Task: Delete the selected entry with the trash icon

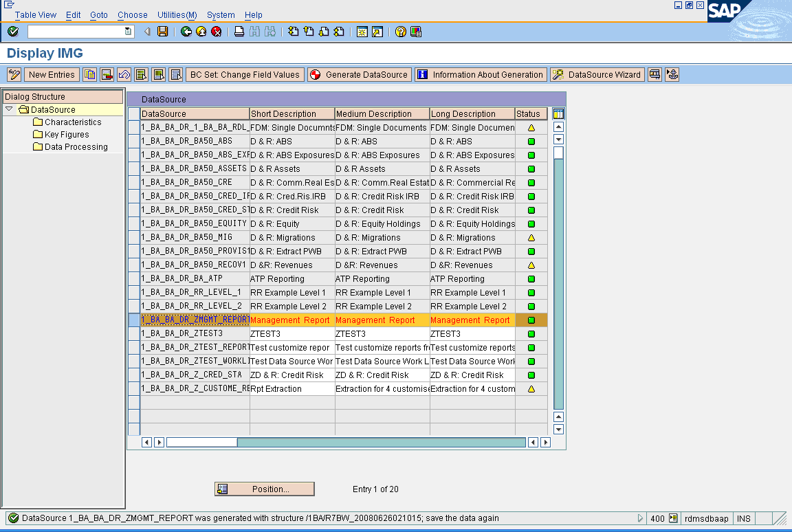Action: pyautogui.click(x=107, y=74)
